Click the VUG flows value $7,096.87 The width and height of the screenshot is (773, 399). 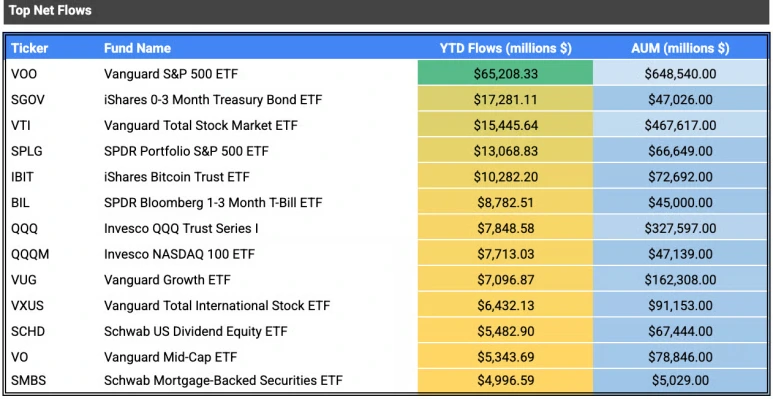coord(505,280)
